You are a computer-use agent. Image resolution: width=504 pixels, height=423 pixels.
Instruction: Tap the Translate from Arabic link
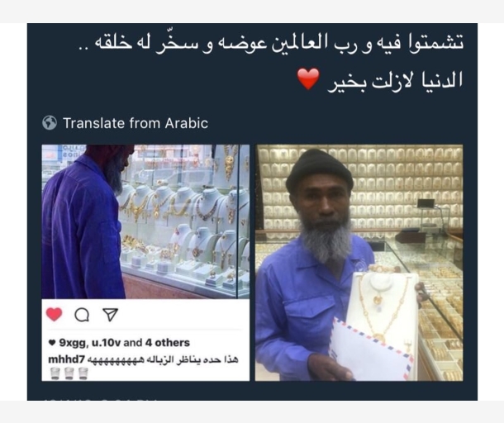click(136, 123)
